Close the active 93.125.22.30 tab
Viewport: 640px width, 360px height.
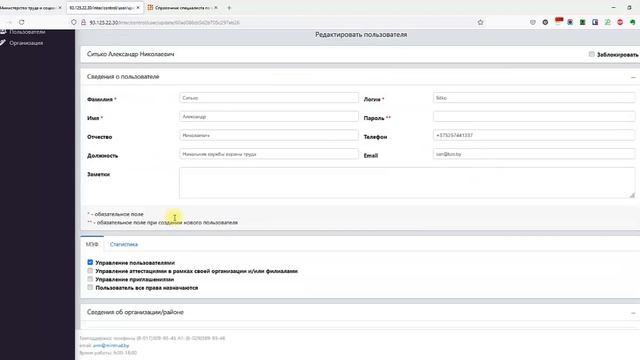[138, 8]
